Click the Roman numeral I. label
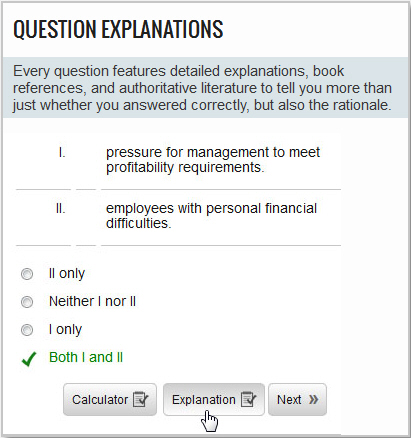Image resolution: width=411 pixels, height=438 pixels. click(x=62, y=153)
